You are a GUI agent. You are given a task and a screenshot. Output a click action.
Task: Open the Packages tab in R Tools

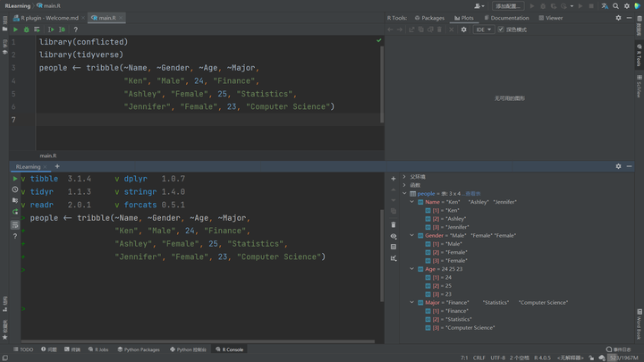point(429,18)
